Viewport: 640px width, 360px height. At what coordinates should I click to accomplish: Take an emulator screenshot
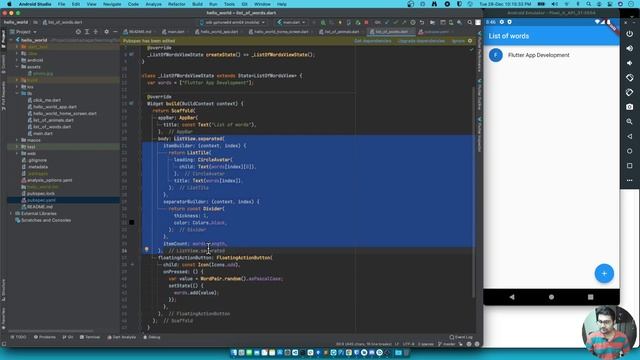629,107
